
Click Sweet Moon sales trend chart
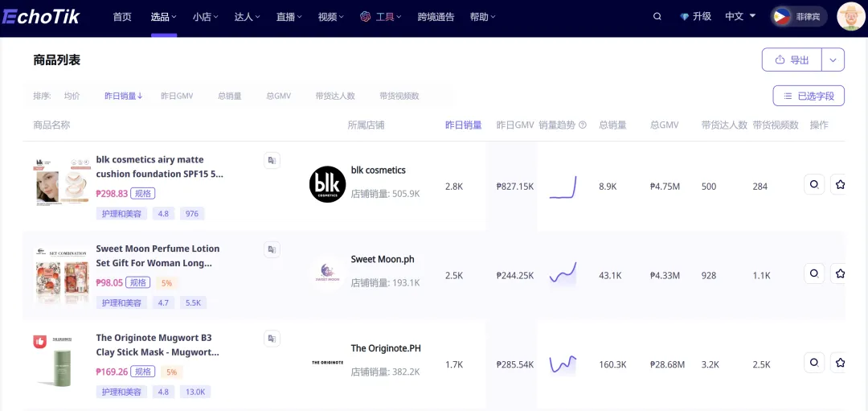[563, 273]
